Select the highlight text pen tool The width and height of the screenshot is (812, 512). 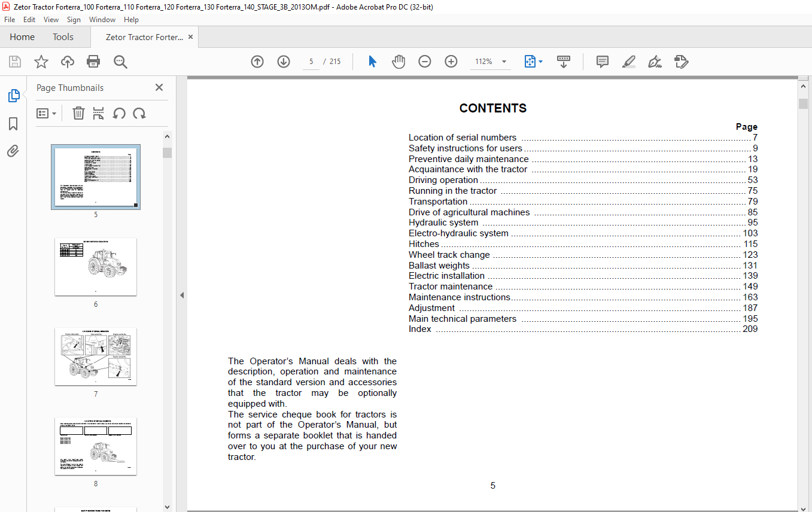tap(629, 62)
